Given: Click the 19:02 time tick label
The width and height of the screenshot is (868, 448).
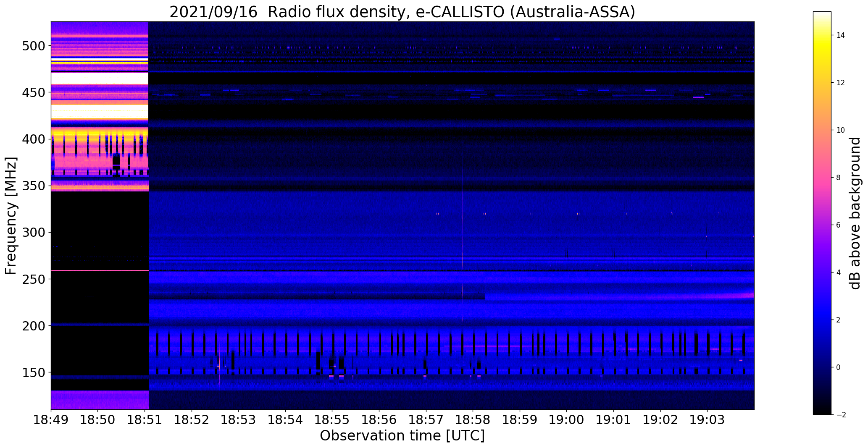Looking at the screenshot, I should click(660, 420).
